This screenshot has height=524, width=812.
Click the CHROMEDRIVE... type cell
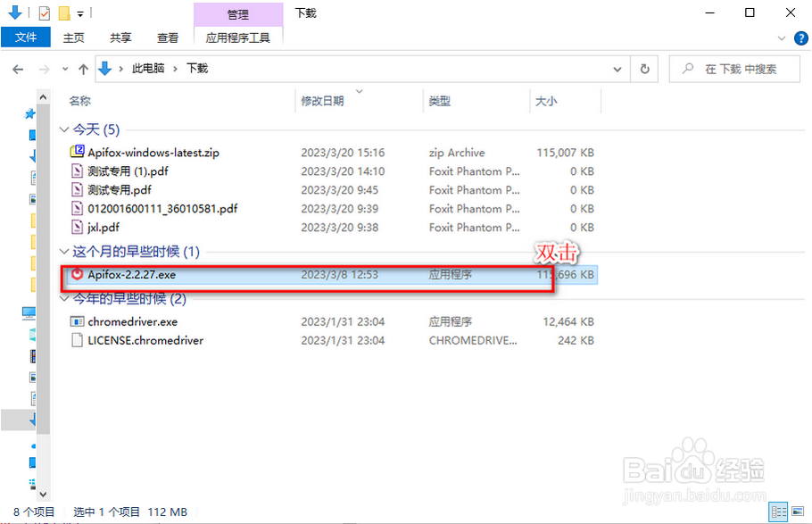tap(473, 340)
